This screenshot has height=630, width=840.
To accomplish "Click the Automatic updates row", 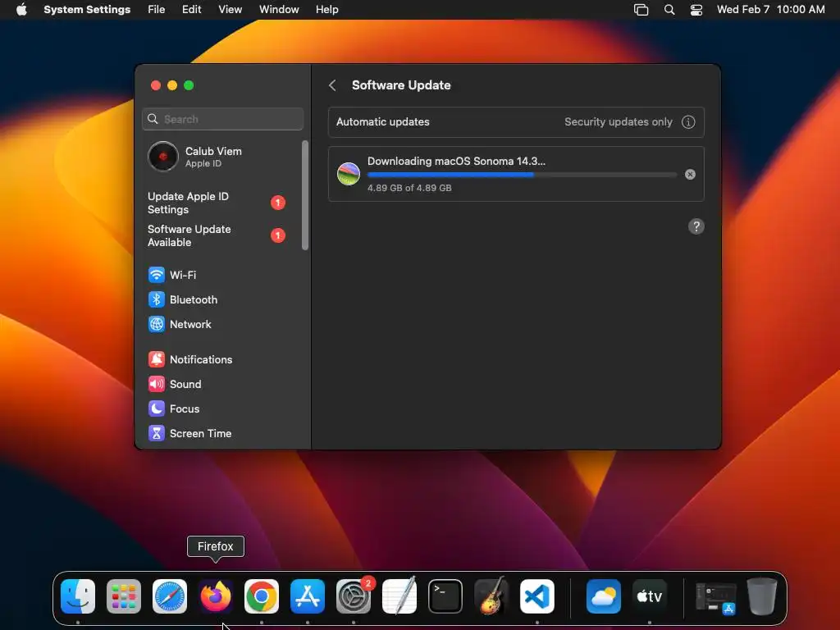I will coord(516,122).
